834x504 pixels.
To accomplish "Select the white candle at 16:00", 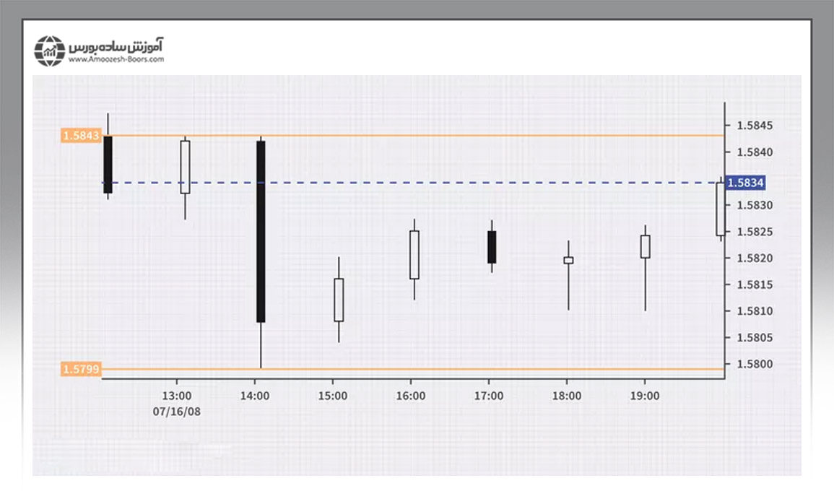I will coord(414,254).
